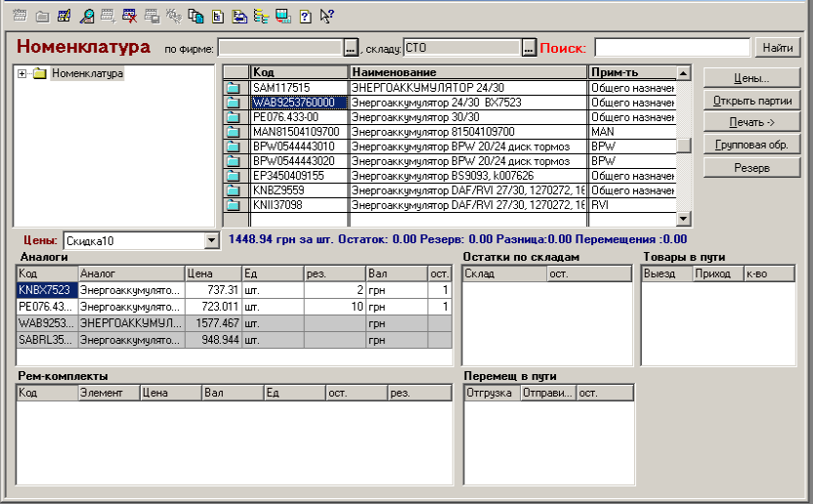Screen dimensions: 813x504
Task: Click the ellipsis button next to the склад field
Action: coord(529,47)
